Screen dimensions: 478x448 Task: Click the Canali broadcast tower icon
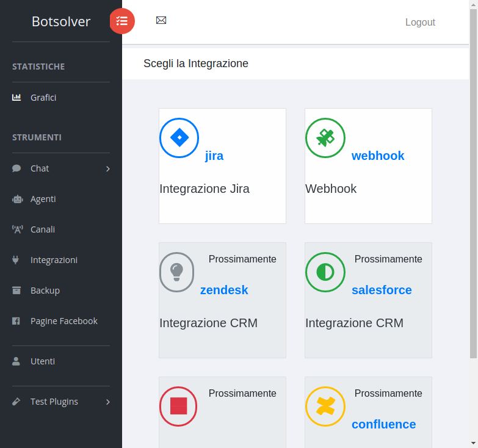(x=17, y=229)
